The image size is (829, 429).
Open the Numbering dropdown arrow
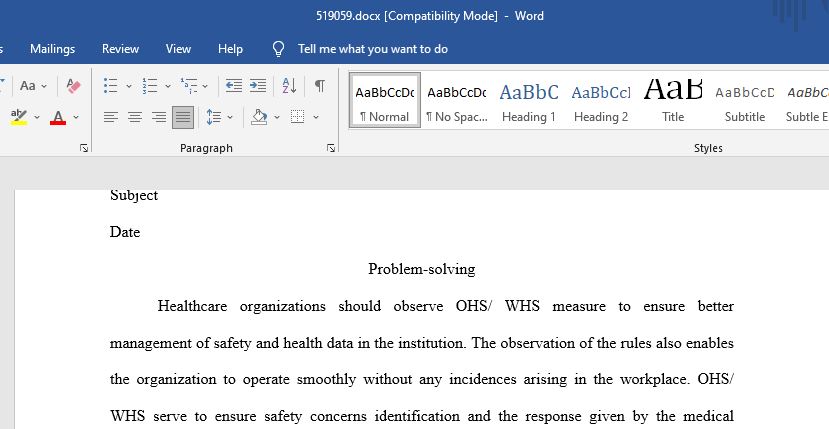(x=168, y=86)
